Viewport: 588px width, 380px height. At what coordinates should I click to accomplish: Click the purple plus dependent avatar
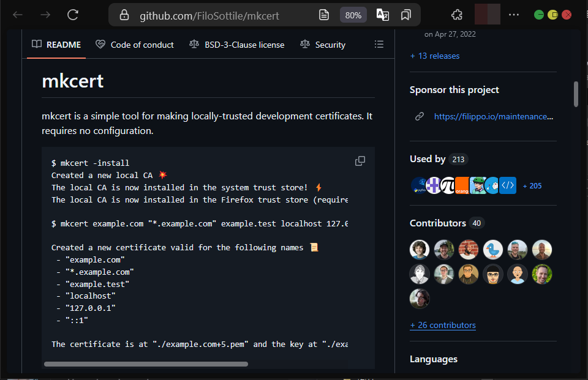click(434, 185)
